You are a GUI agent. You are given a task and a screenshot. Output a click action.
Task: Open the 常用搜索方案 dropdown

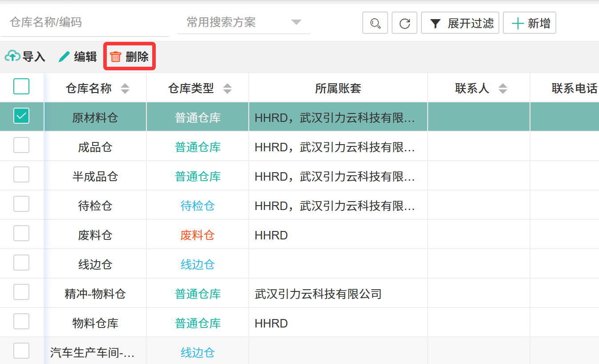(243, 22)
